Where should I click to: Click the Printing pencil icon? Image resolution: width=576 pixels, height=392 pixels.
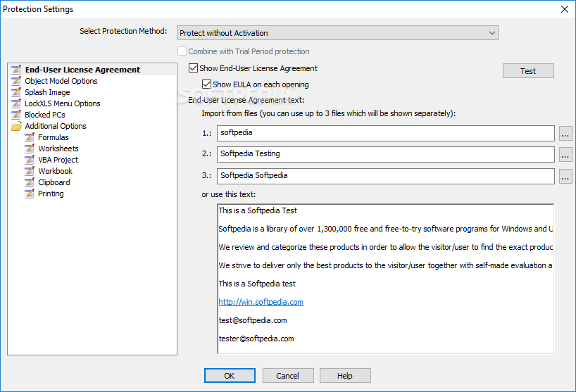[x=30, y=194]
